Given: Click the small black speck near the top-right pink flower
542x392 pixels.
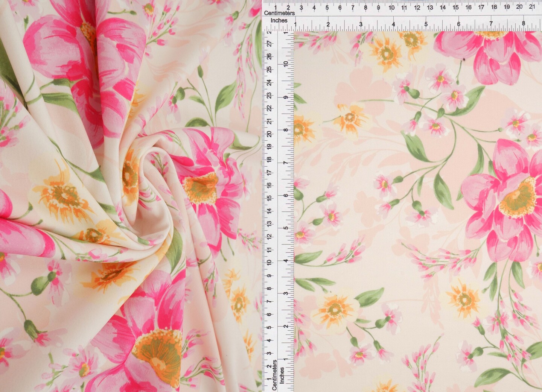Looking at the screenshot, I should (464, 59).
